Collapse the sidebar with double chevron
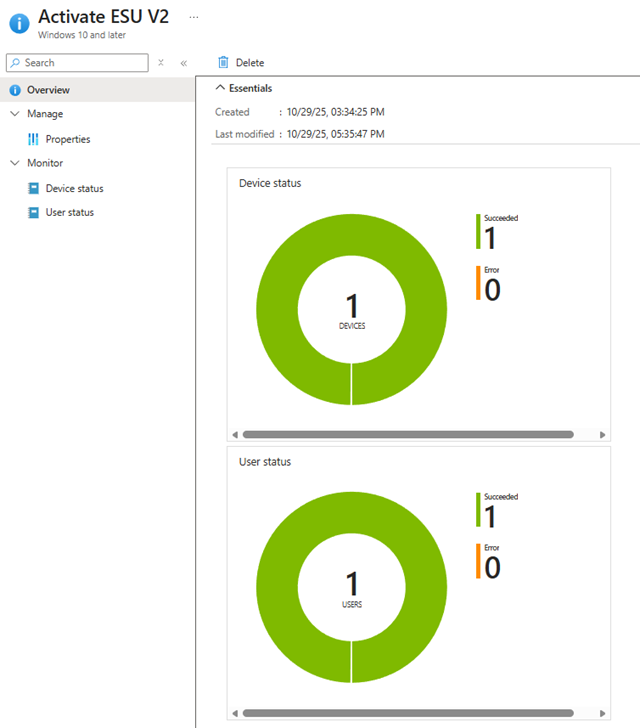640x728 pixels. coord(183,63)
